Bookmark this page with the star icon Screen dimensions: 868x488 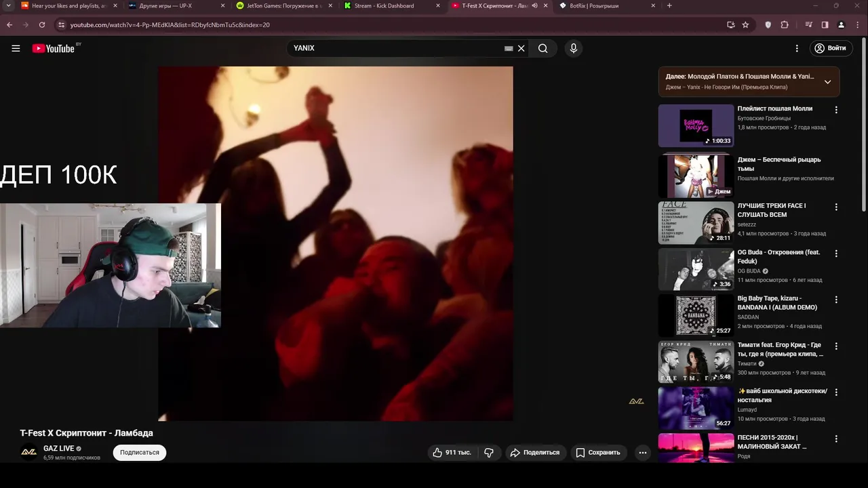[x=745, y=25]
